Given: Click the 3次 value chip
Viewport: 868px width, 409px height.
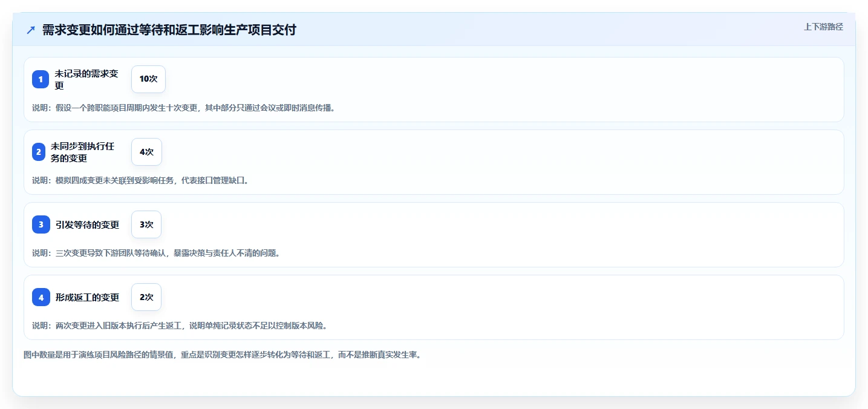Looking at the screenshot, I should (146, 224).
